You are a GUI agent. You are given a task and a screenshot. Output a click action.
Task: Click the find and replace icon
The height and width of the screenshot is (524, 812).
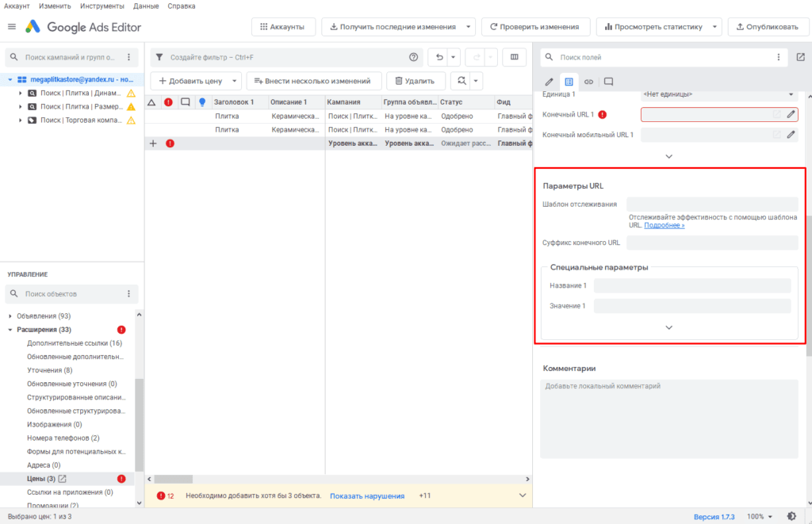pyautogui.click(x=462, y=81)
